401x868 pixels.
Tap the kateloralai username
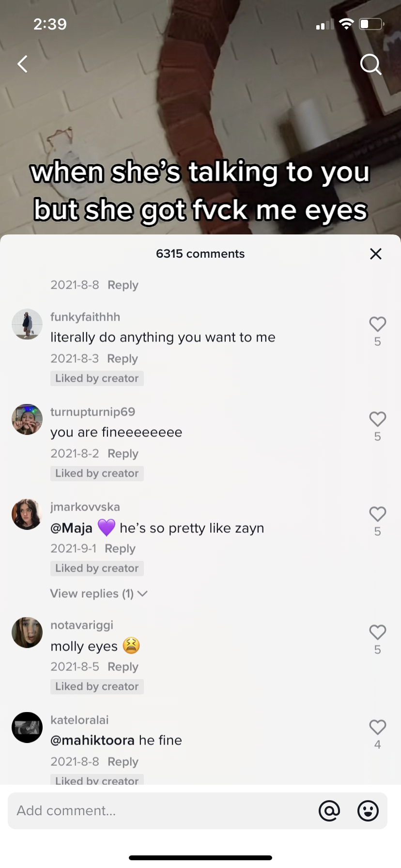click(x=79, y=720)
